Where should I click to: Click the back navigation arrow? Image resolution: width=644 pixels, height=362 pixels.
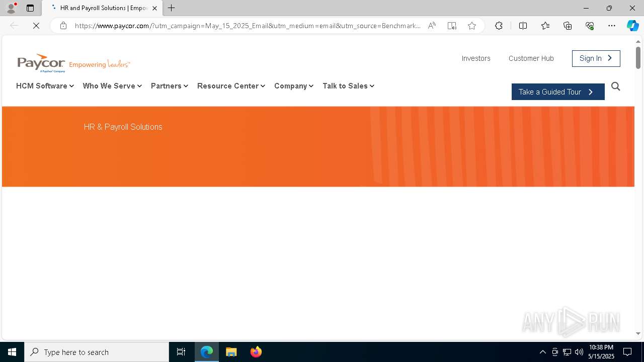[x=14, y=26]
